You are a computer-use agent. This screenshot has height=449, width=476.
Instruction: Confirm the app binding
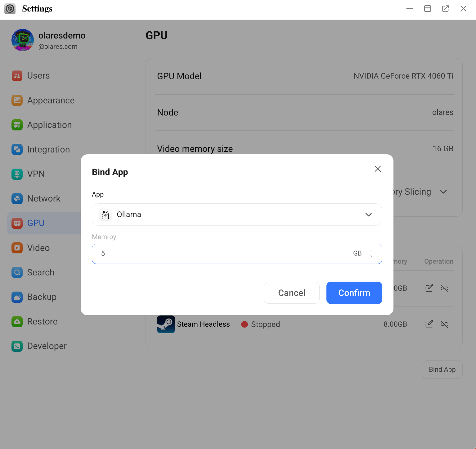354,293
